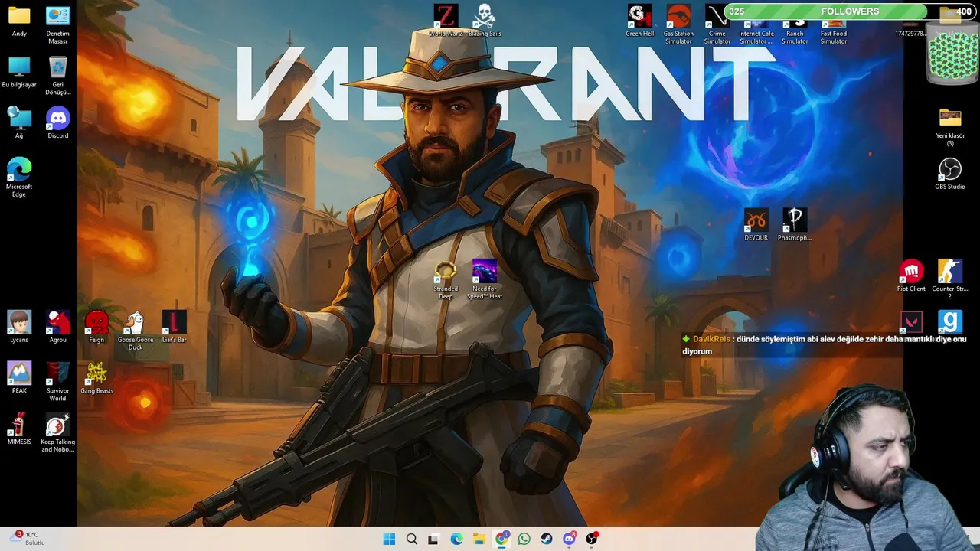Select the Gang Beasts shortcut

tap(96, 378)
